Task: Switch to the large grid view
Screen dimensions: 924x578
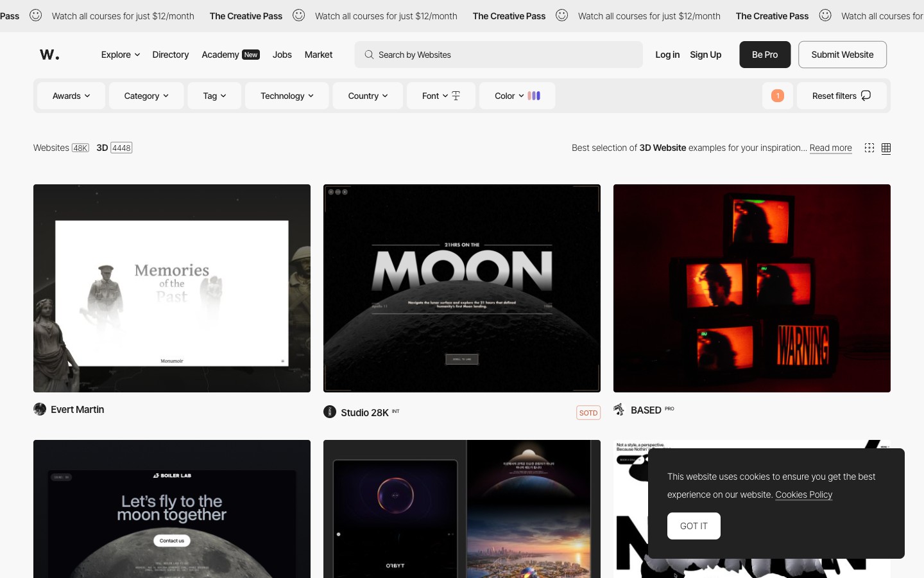Action: 886,148
